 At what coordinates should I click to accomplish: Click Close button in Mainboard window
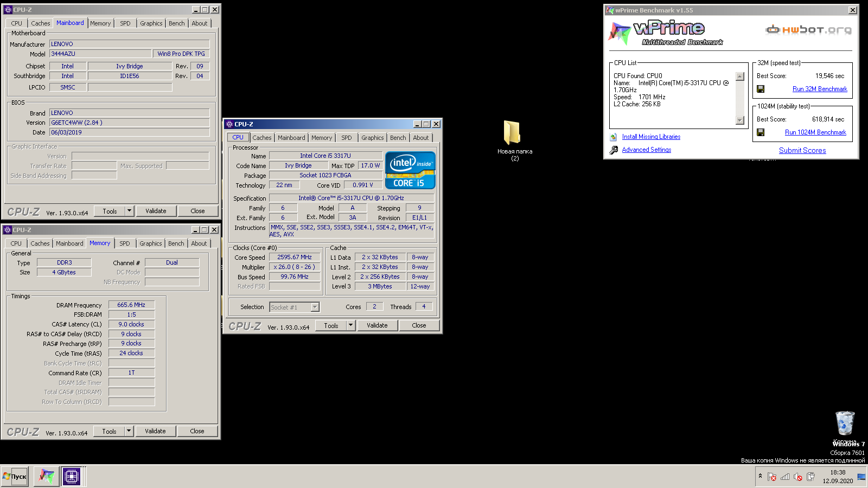[197, 211]
